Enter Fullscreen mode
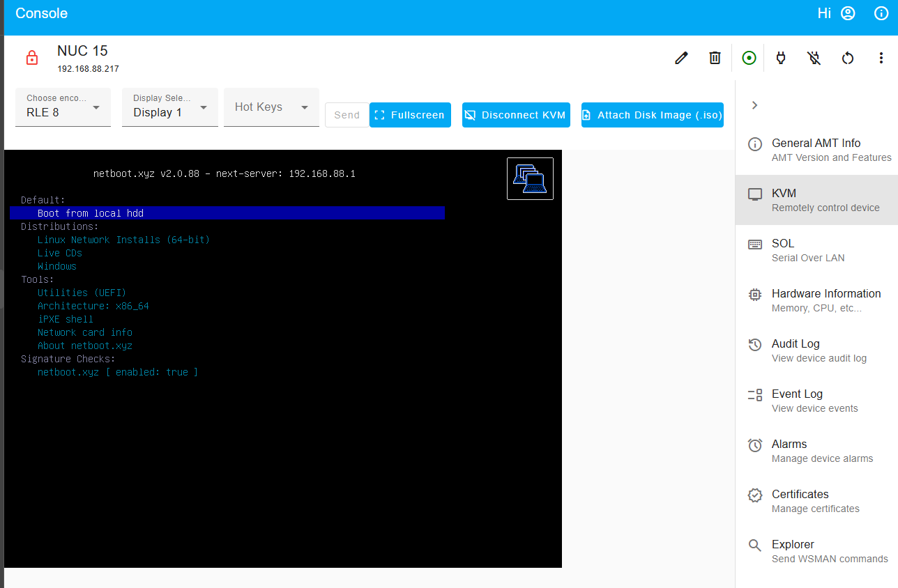The height and width of the screenshot is (588, 898). coord(410,115)
